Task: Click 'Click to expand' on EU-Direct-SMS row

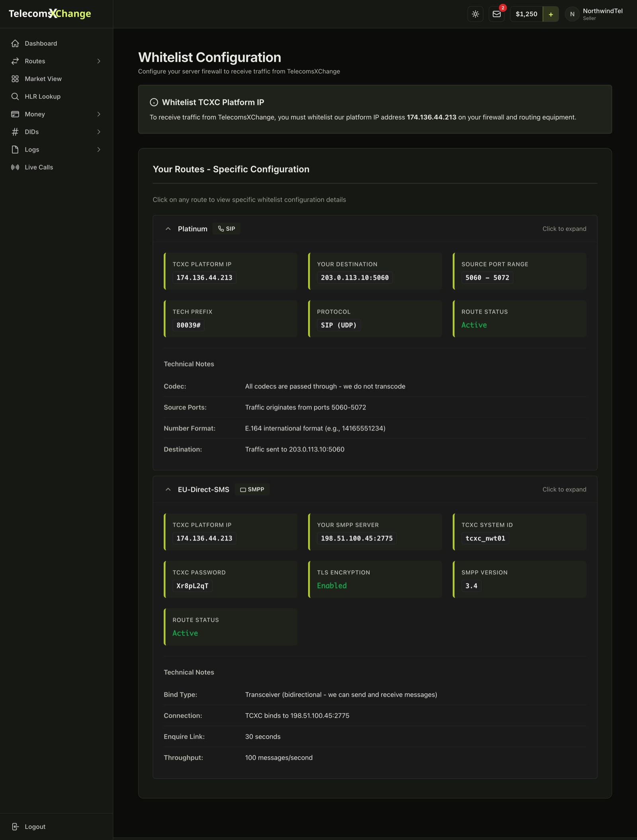Action: (x=564, y=489)
